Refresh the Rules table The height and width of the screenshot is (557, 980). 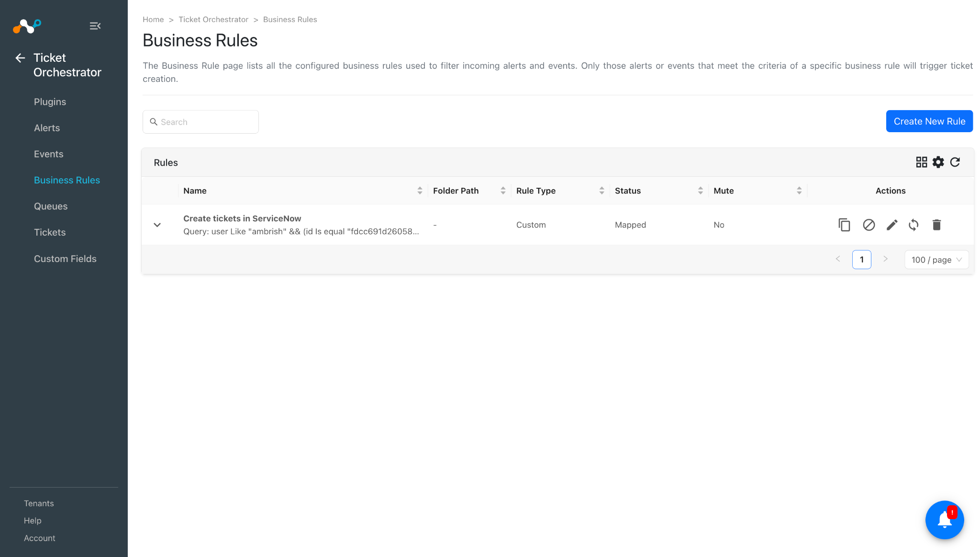click(x=955, y=162)
